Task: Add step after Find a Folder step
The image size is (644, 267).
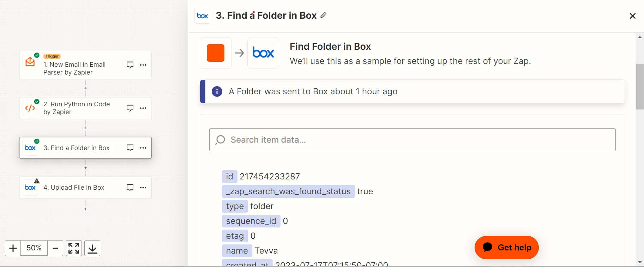Action: click(85, 168)
